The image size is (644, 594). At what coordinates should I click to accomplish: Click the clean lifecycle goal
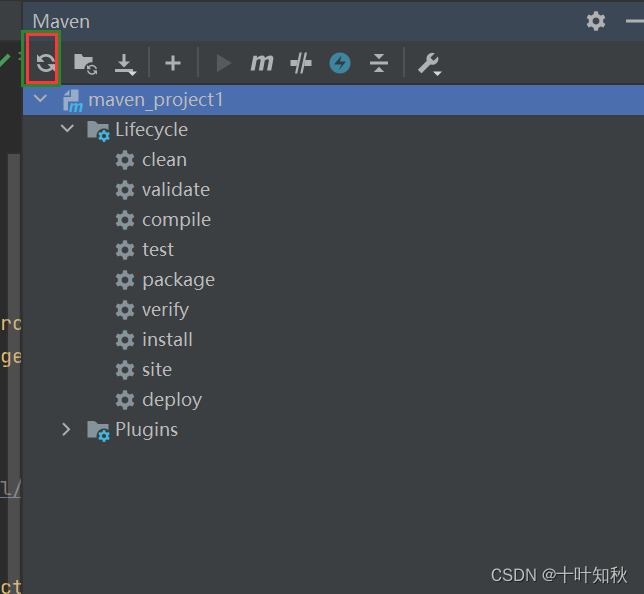(164, 160)
